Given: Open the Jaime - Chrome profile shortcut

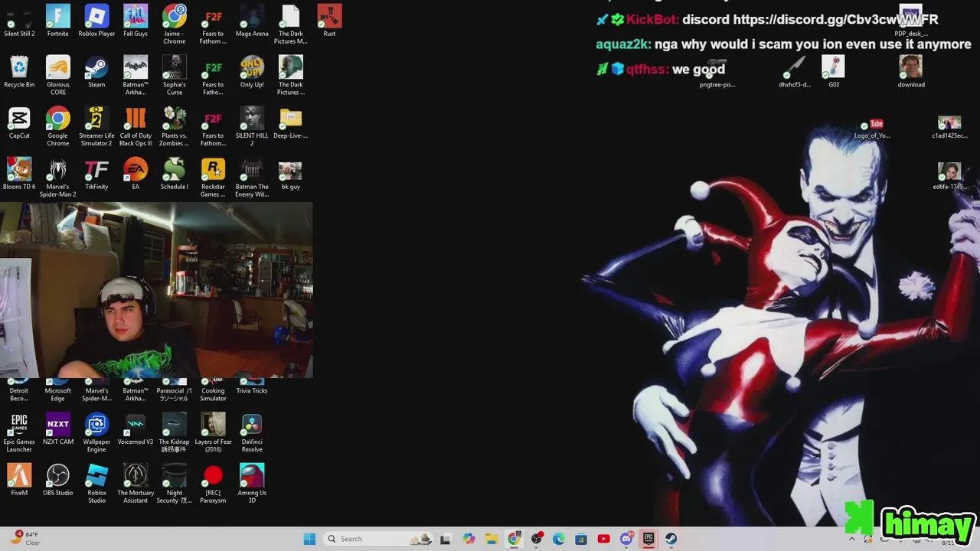Looking at the screenshot, I should (175, 24).
